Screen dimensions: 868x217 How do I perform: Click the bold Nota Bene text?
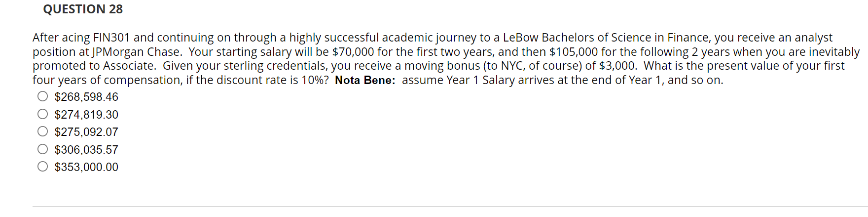(365, 80)
